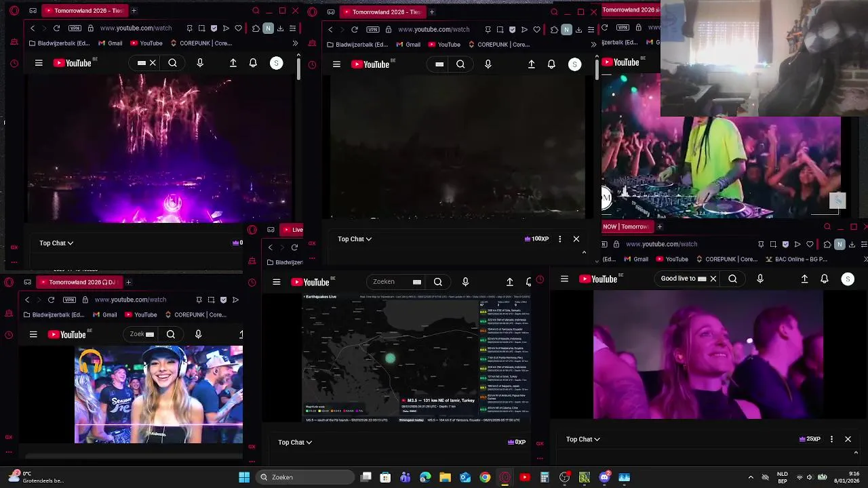Click the female DJ video thumbnail
This screenshot has height=488, width=868.
(x=159, y=394)
